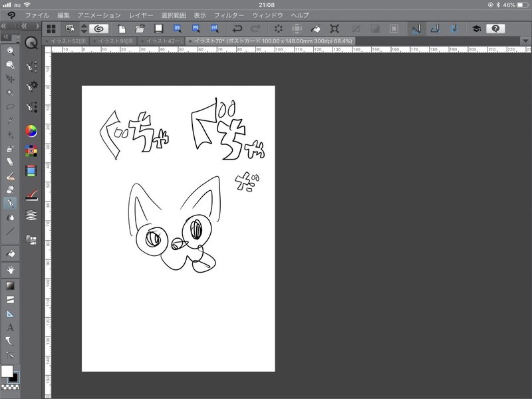The height and width of the screenshot is (399, 532).
Task: Select the Gradient tool
Action: [11, 286]
